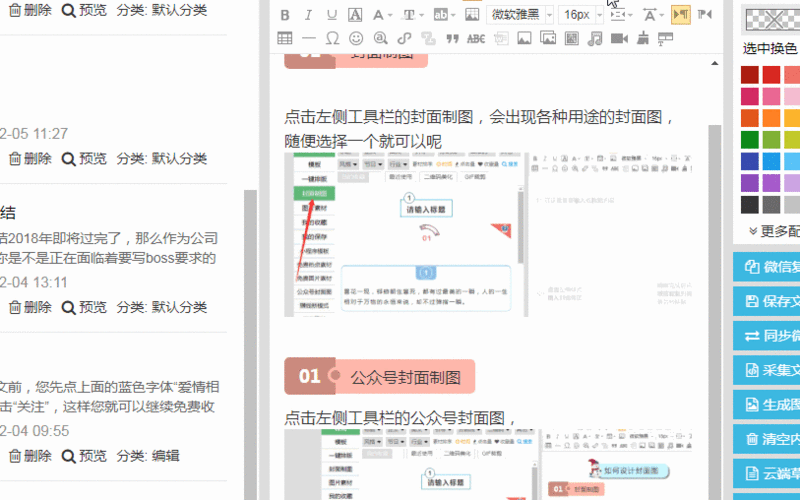800x500 pixels.
Task: Click the grid picture icon beside the font box
Action: pos(472,15)
